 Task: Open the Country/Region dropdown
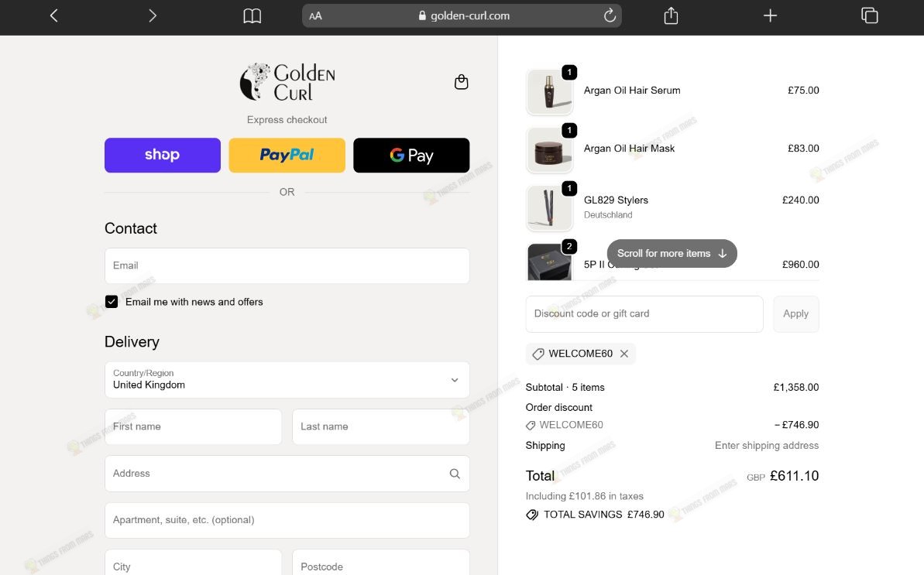(x=287, y=380)
